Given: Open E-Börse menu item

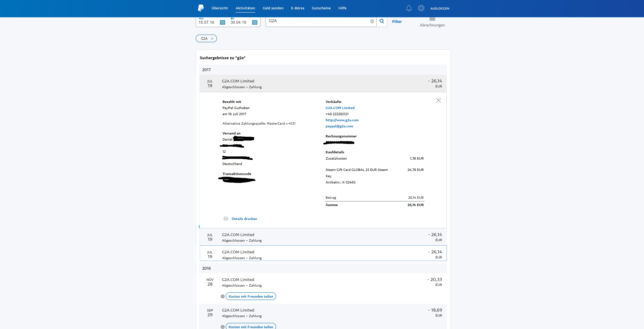Looking at the screenshot, I should pos(297,8).
